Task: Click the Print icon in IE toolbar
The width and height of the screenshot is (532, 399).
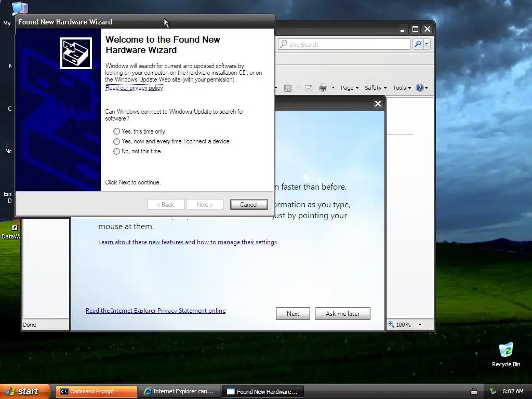Action: (323, 88)
